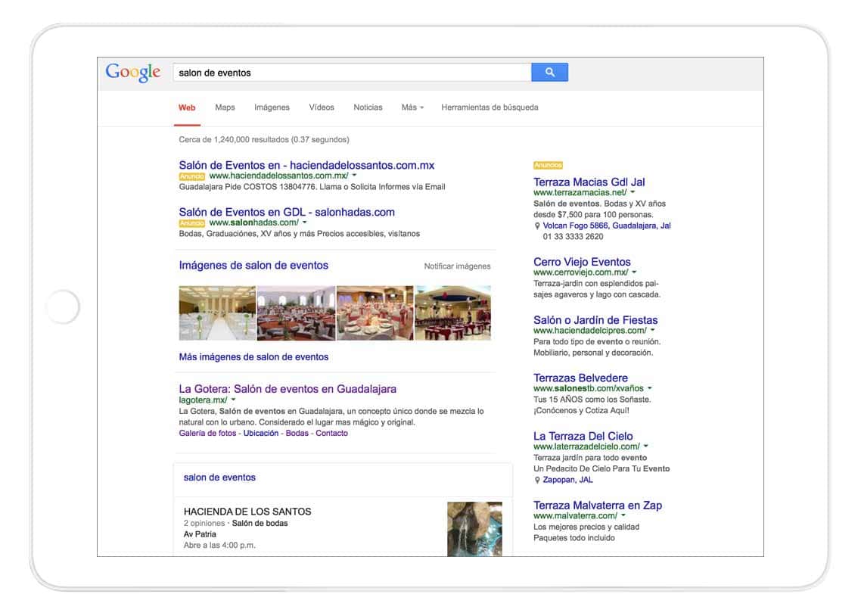The height and width of the screenshot is (616, 861).
Task: Click the Cerca de 1,240,000 resultados text
Action: 263,139
